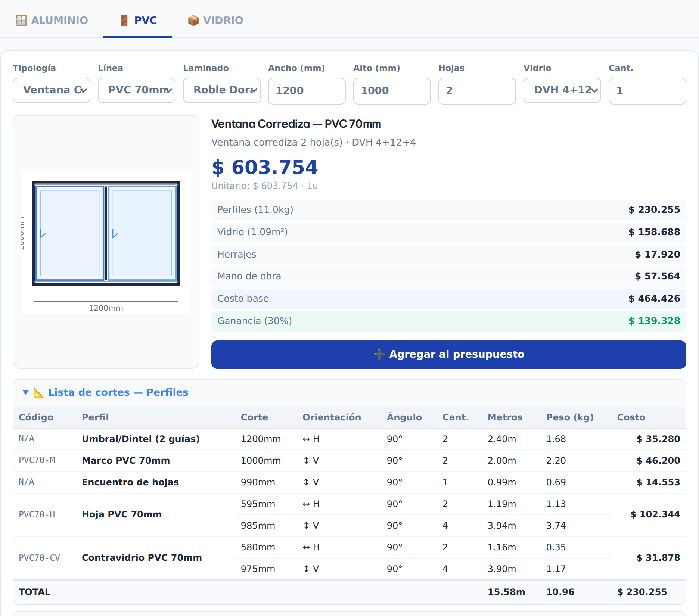Click the Hojas input field

click(x=477, y=91)
